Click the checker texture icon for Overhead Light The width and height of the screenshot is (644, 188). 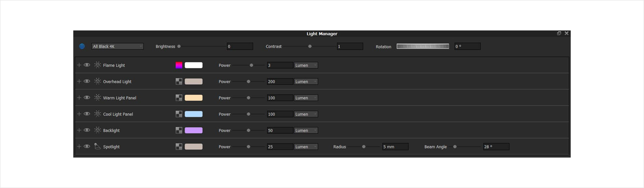pyautogui.click(x=179, y=81)
